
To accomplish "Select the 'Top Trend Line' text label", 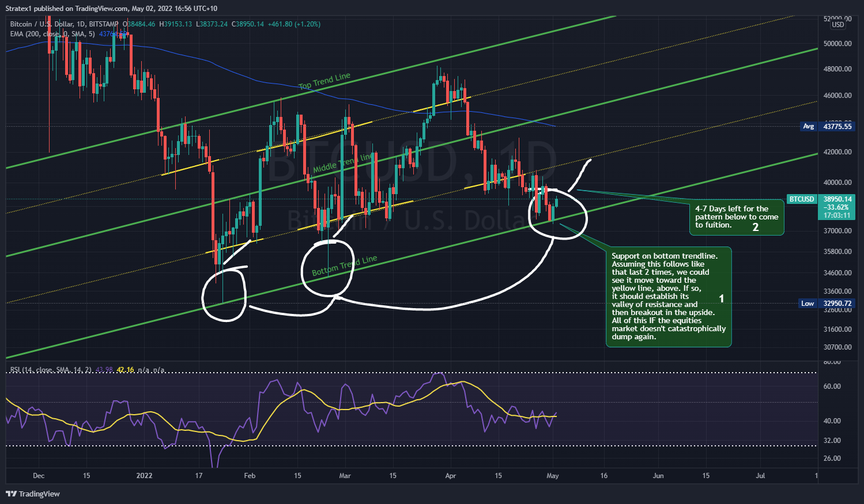I will coord(325,81).
